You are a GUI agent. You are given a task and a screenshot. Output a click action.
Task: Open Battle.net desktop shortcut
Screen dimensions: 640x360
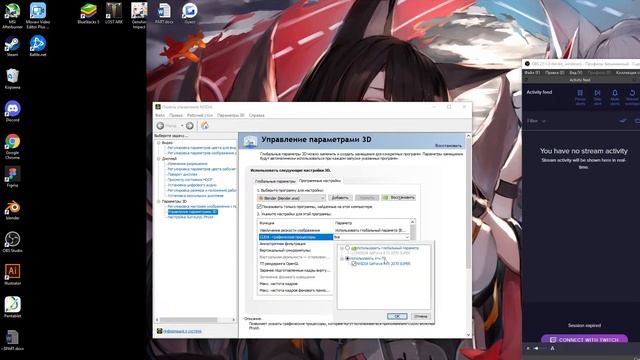click(x=38, y=47)
